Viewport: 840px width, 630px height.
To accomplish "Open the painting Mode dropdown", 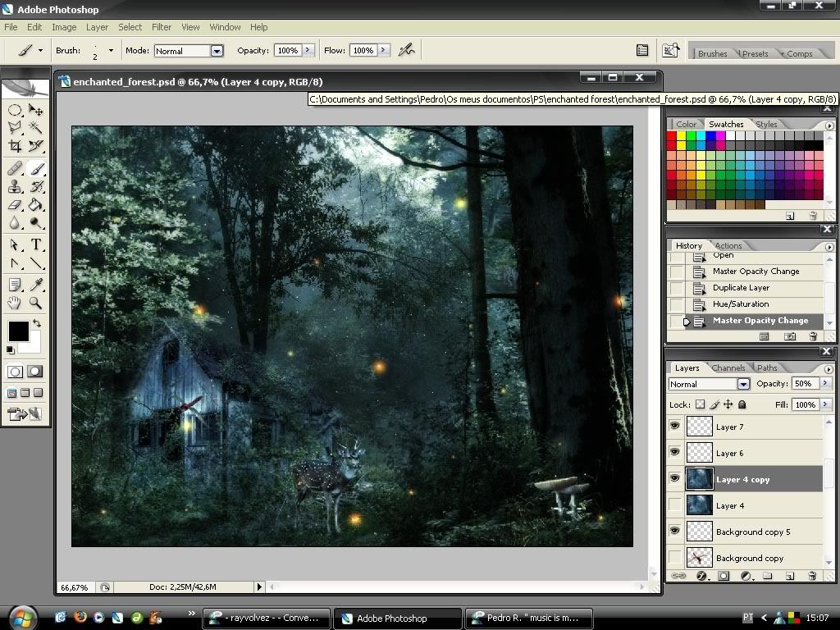I will [217, 51].
